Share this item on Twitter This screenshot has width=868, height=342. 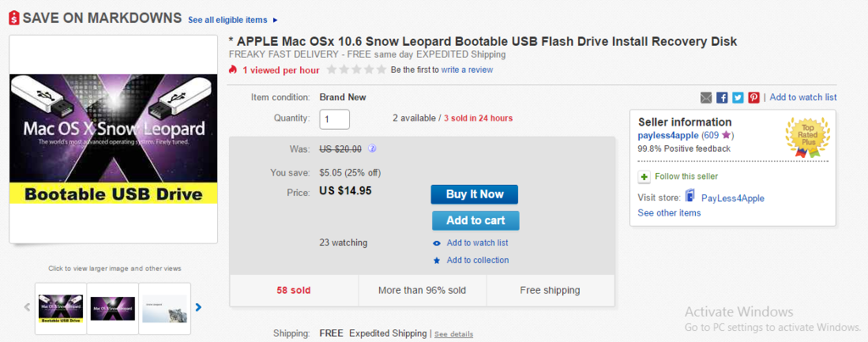[738, 98]
